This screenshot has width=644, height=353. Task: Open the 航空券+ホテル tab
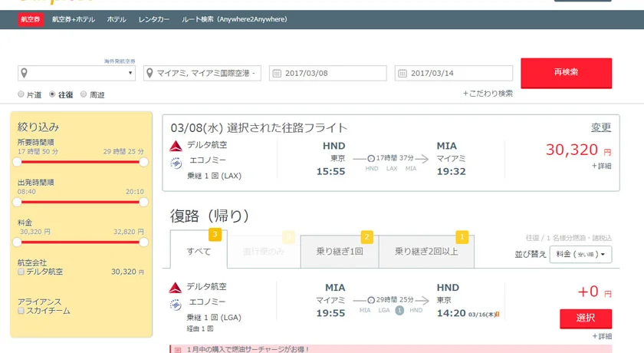74,19
